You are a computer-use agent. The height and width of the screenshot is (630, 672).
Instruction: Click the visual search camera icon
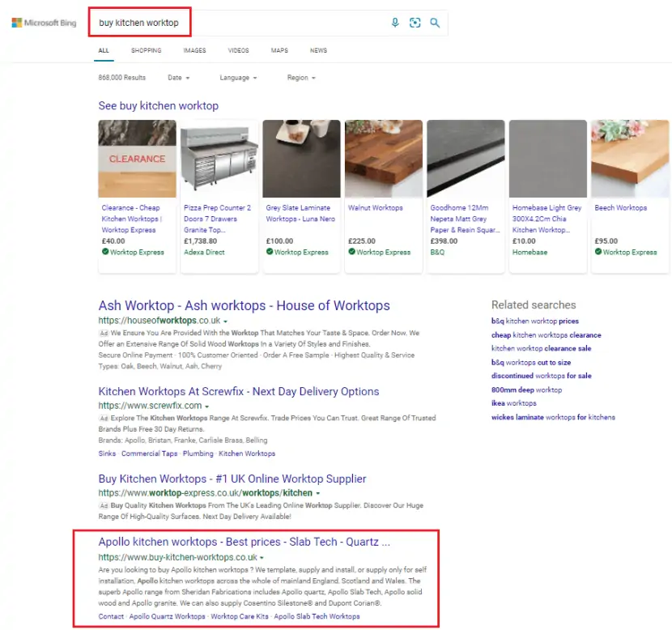tap(415, 23)
